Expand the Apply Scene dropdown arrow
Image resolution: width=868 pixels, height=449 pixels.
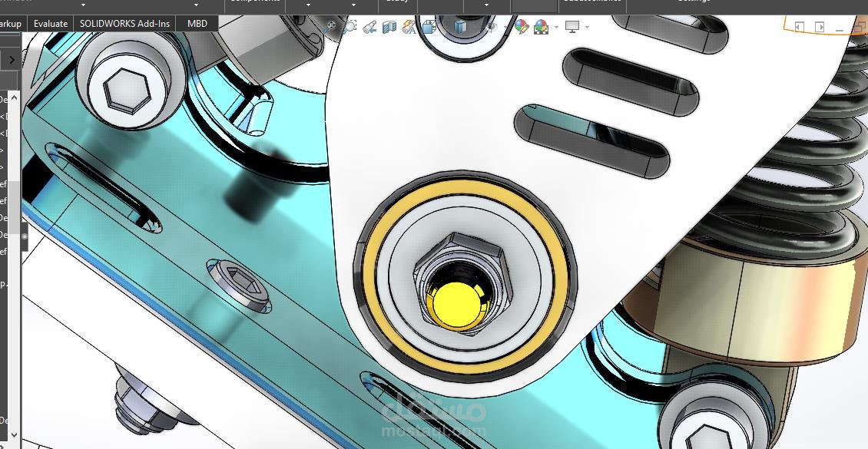click(x=556, y=27)
